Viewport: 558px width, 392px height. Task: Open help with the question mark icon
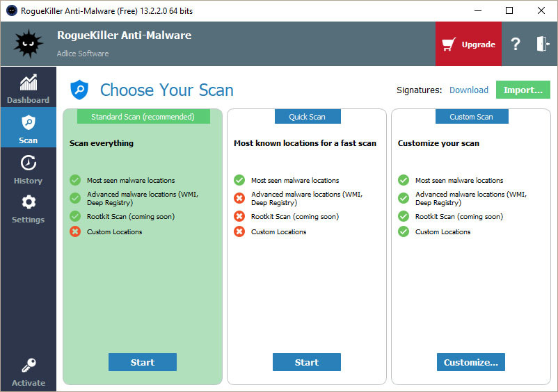(516, 44)
